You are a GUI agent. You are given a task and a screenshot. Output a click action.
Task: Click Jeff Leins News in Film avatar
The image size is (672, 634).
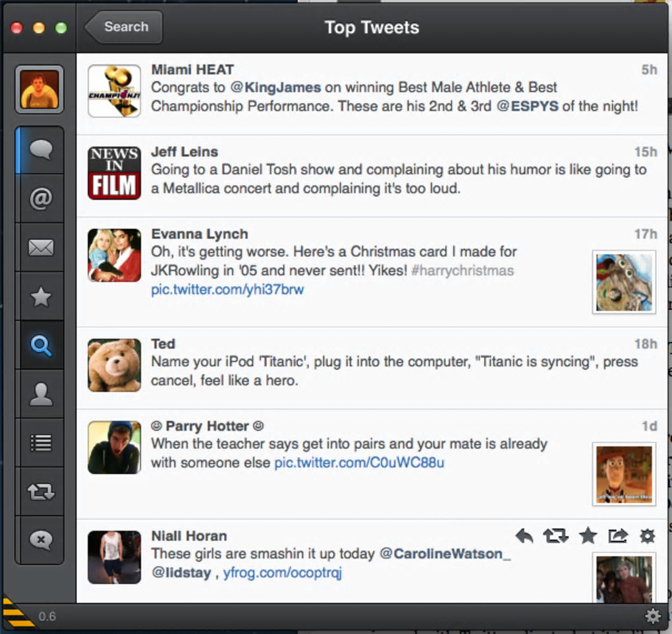115,173
